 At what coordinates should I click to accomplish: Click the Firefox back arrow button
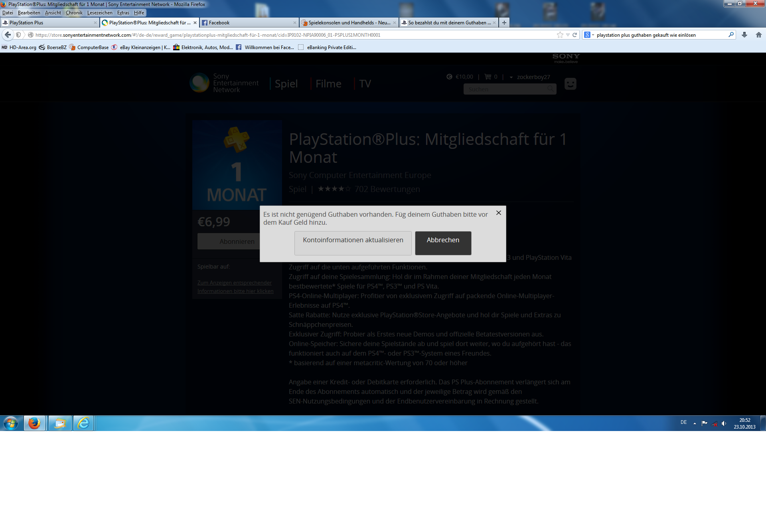coord(8,35)
